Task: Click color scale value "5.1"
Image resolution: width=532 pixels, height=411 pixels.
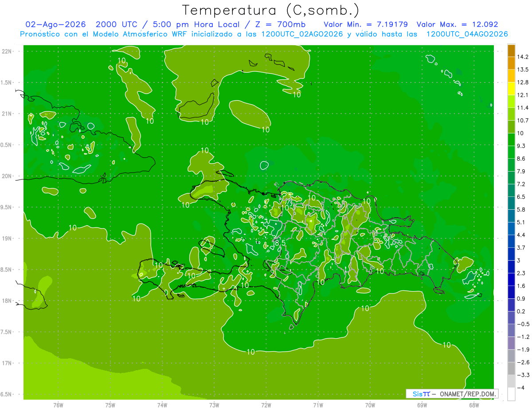Action: pyautogui.click(x=521, y=222)
